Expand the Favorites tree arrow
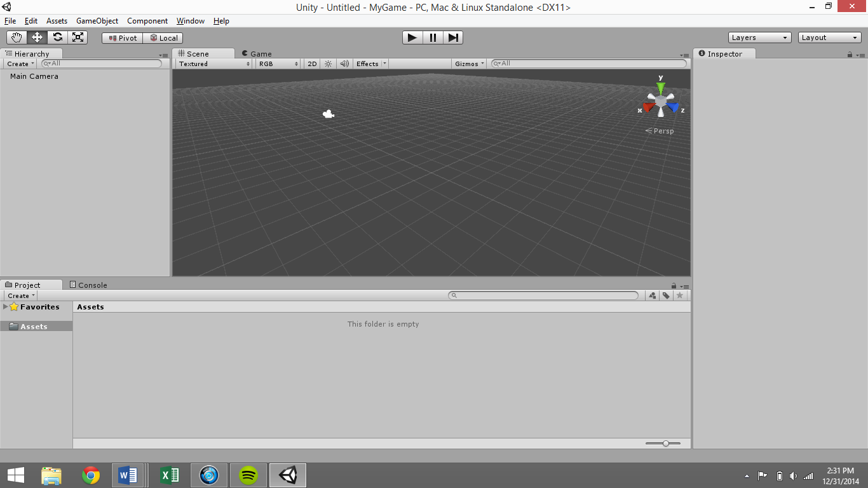Screen dimensions: 868x488 [x=6, y=307]
